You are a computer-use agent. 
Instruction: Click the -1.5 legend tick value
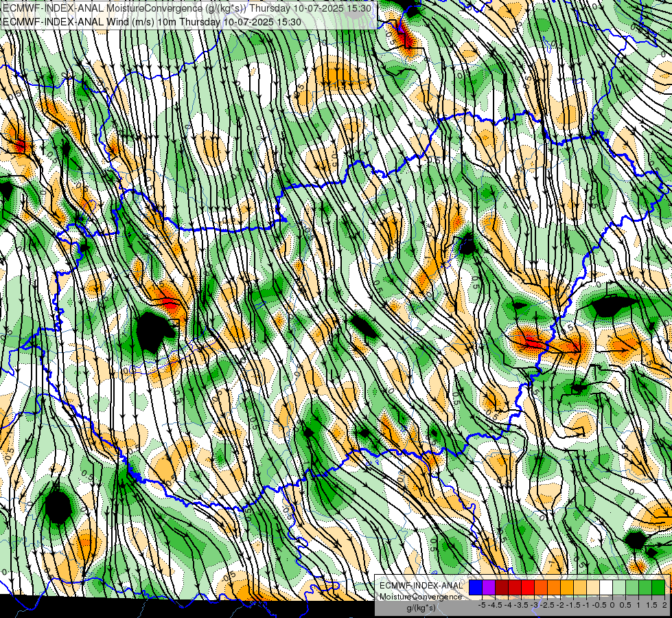click(x=573, y=605)
